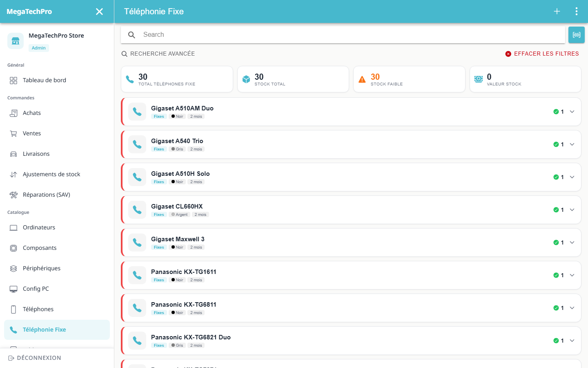Click the green check status on Panasonic KX-TG6811

click(556, 308)
